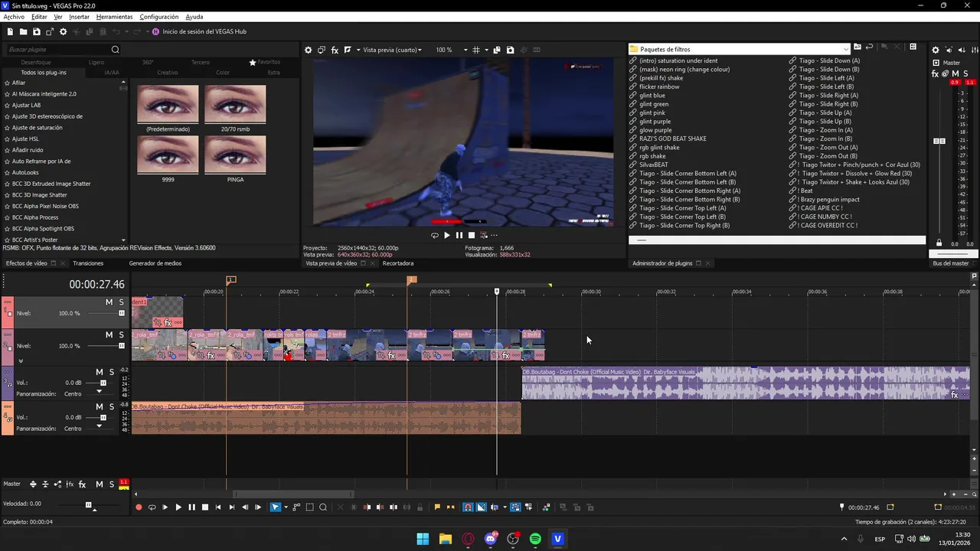Open the Insertar menu
This screenshot has height=551, width=980.
[x=79, y=17]
